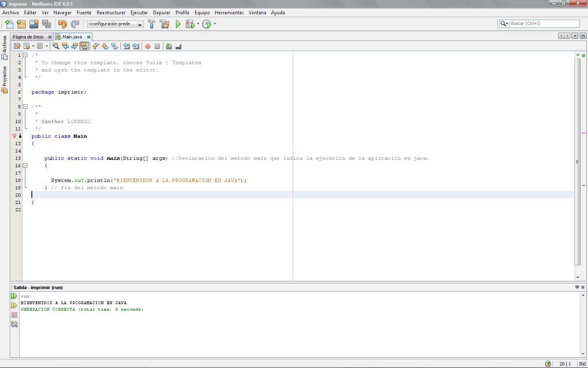Close the Main.java editor tab

pyautogui.click(x=89, y=36)
